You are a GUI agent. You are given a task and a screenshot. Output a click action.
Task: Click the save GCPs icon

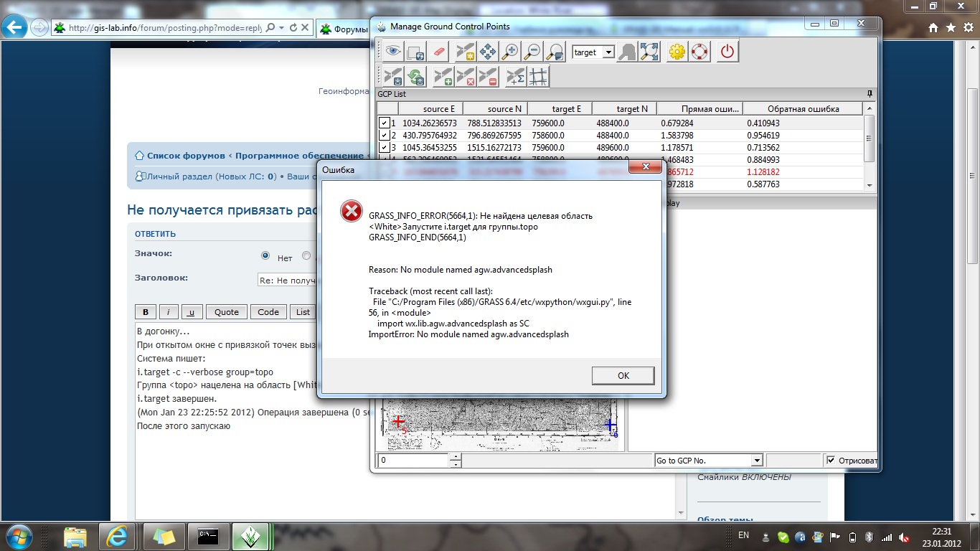(392, 77)
